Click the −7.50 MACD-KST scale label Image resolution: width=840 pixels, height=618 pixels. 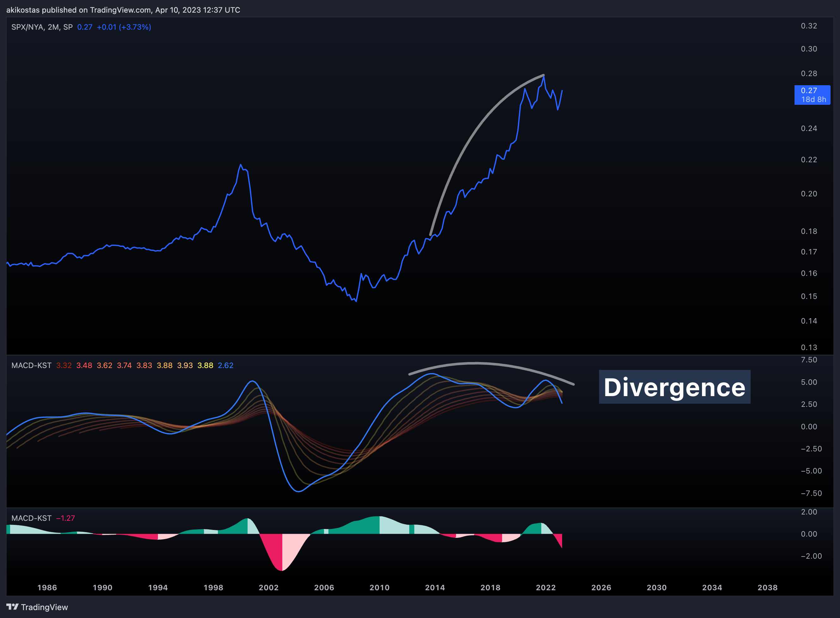[x=811, y=493]
